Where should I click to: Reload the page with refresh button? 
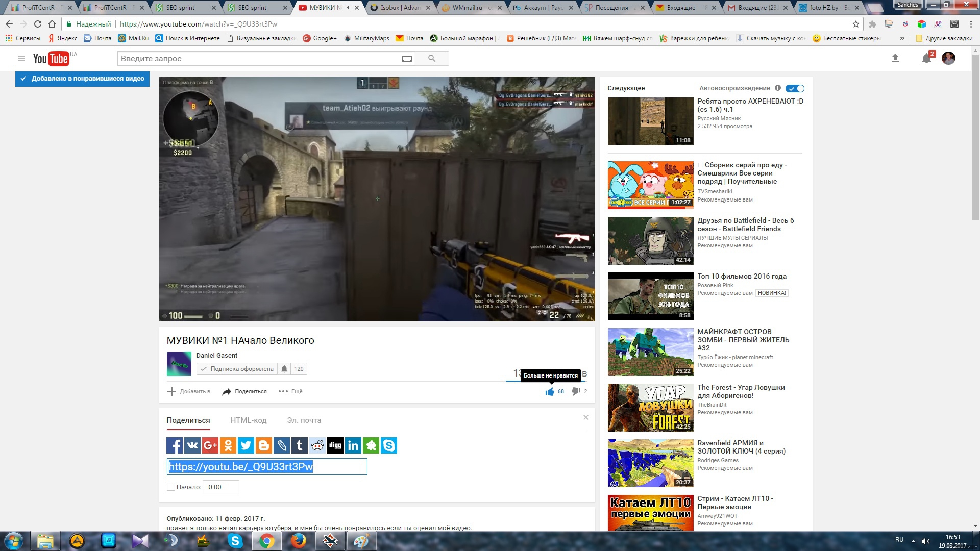point(37,24)
